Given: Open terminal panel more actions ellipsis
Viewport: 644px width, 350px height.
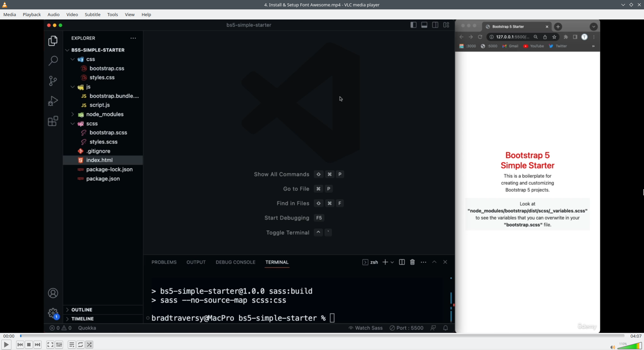Looking at the screenshot, I should (424, 262).
